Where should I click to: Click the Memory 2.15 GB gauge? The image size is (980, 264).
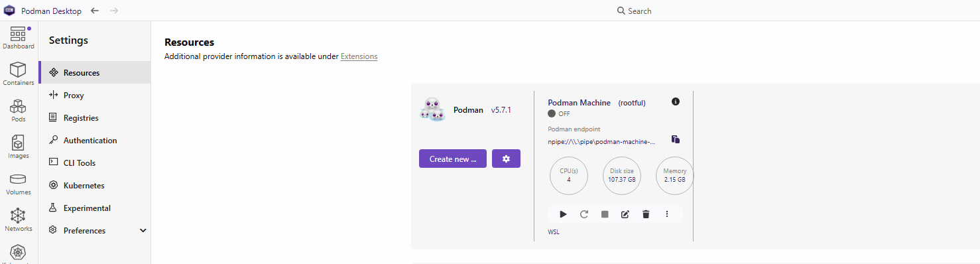click(674, 175)
